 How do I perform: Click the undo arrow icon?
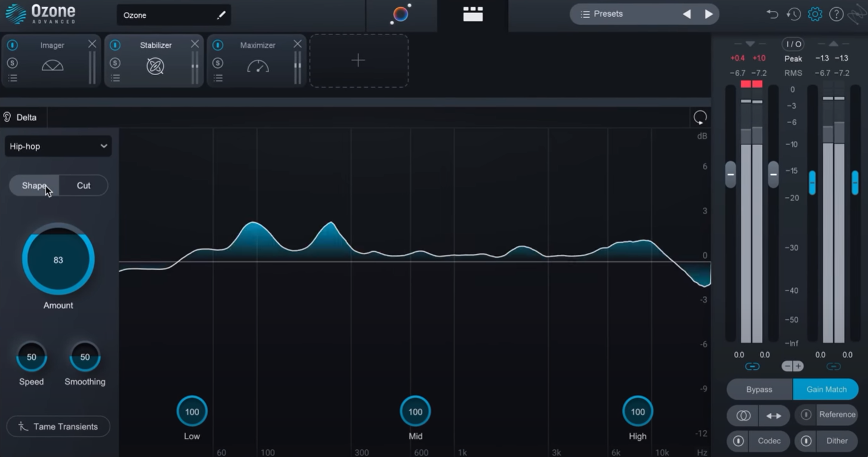click(x=772, y=14)
